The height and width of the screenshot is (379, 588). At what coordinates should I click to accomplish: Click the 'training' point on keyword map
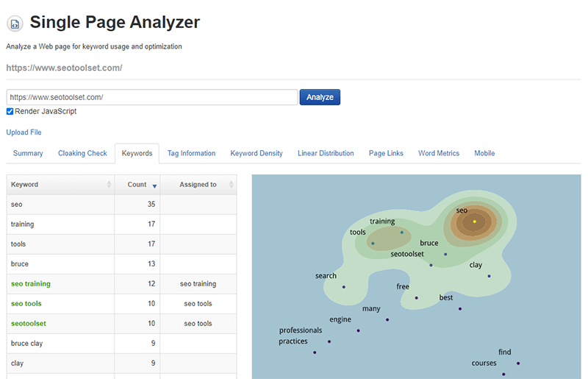pos(401,233)
